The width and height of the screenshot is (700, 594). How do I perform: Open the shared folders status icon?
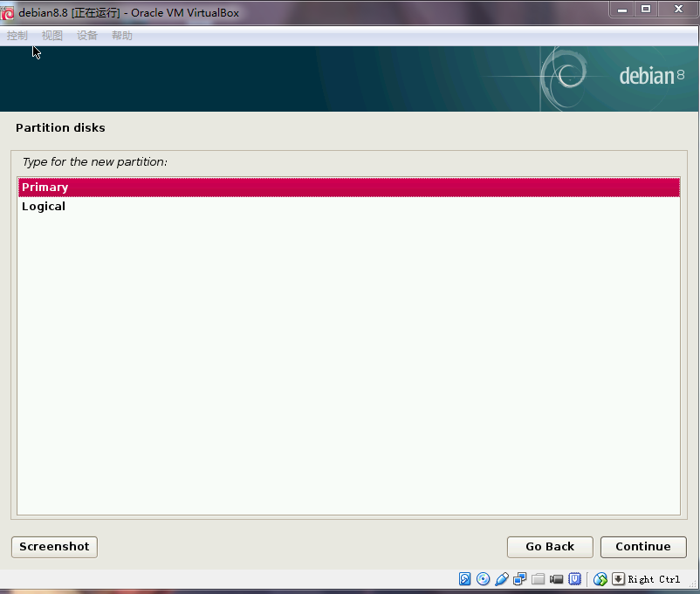(539, 579)
